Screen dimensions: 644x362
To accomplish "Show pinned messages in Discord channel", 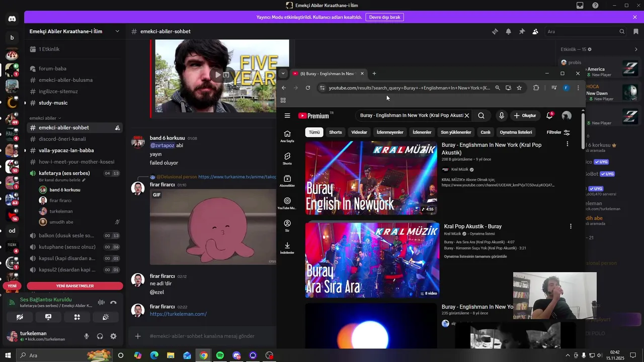I will (x=522, y=31).
